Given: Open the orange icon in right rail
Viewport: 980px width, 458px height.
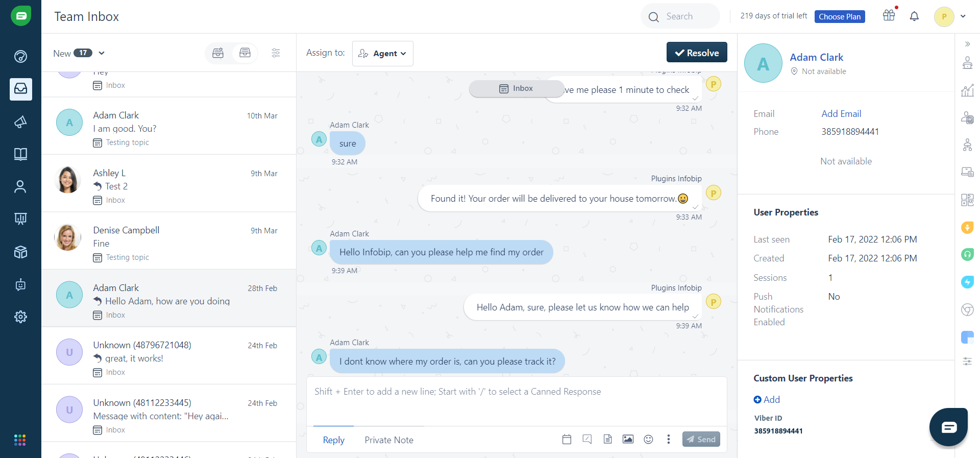Looking at the screenshot, I should [967, 227].
